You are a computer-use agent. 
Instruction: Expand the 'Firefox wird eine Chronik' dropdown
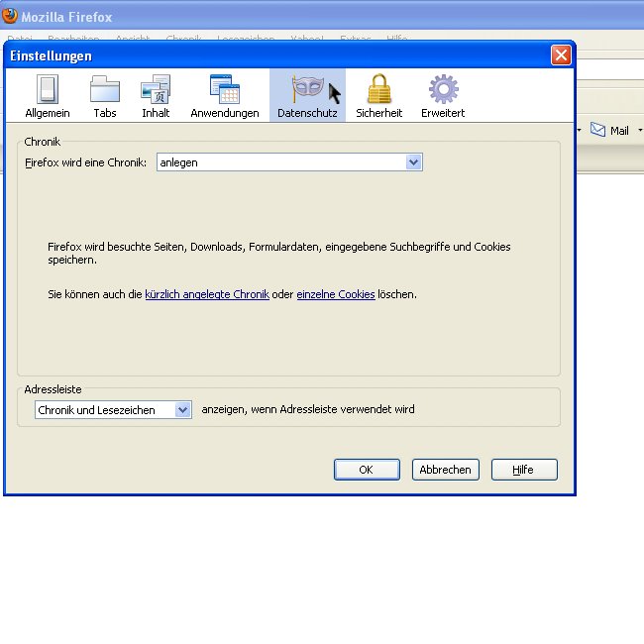pos(289,162)
